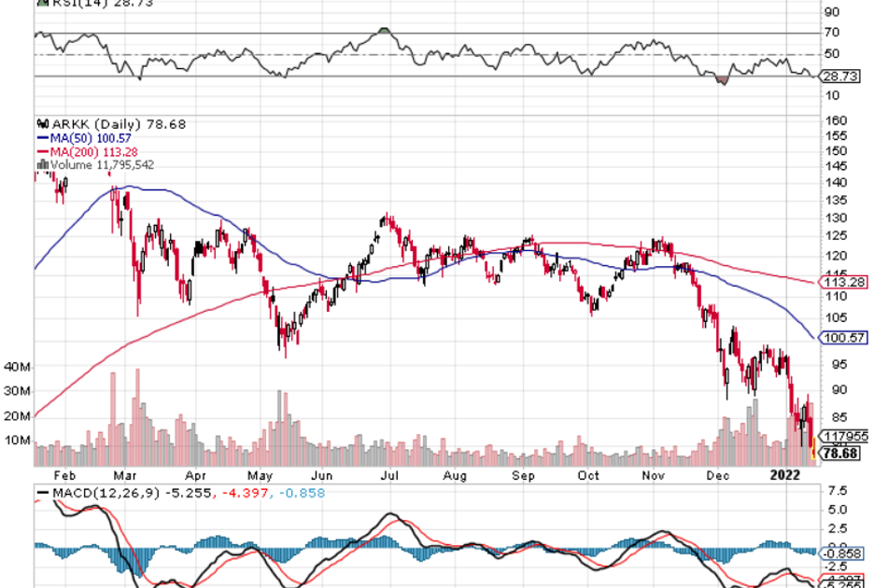The height and width of the screenshot is (588, 874).
Task: Click the candlestick icon beside ARKK title
Action: 43,124
